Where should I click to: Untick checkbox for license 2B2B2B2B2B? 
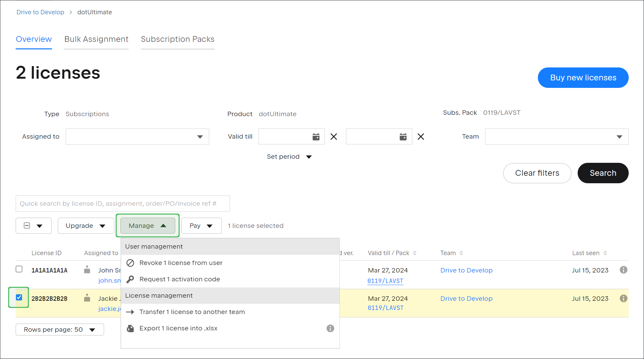[19, 297]
